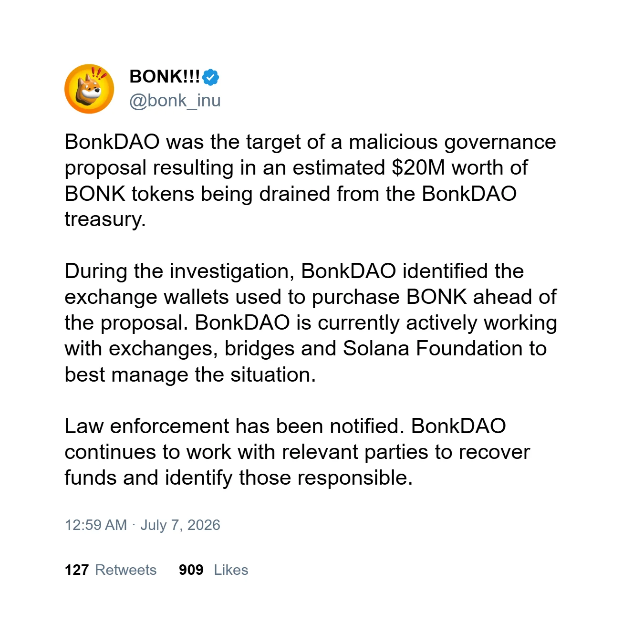View the 127 Retweets list

(x=111, y=570)
